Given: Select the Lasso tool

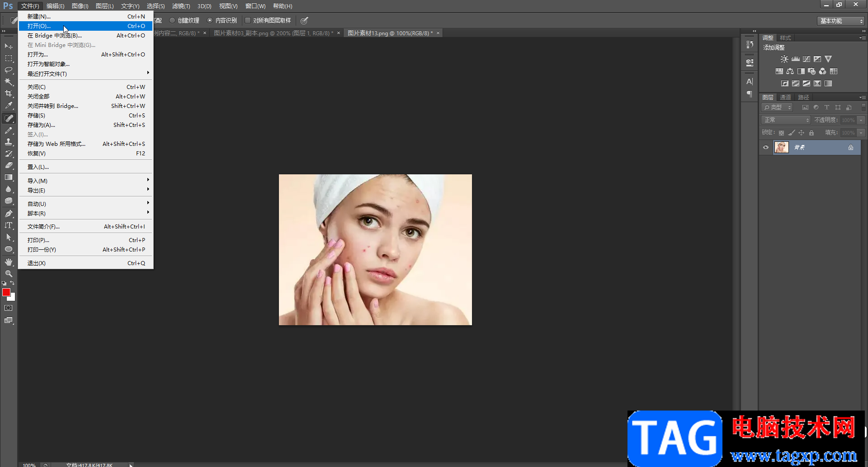Looking at the screenshot, I should 9,70.
